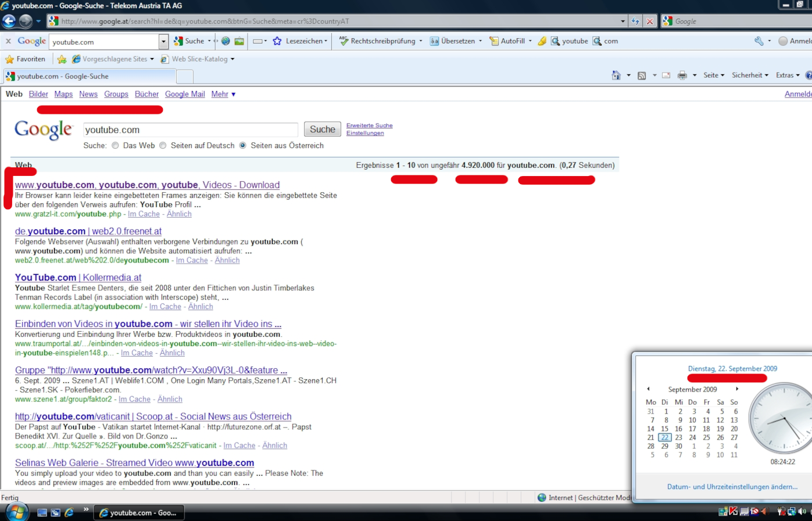Expand the Web Slice-Katalog dropdown

(x=232, y=59)
